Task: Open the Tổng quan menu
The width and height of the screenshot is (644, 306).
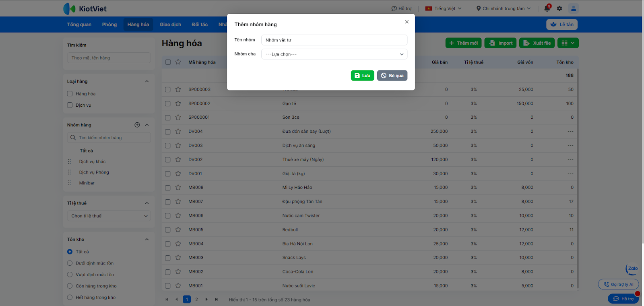Action: click(x=79, y=25)
